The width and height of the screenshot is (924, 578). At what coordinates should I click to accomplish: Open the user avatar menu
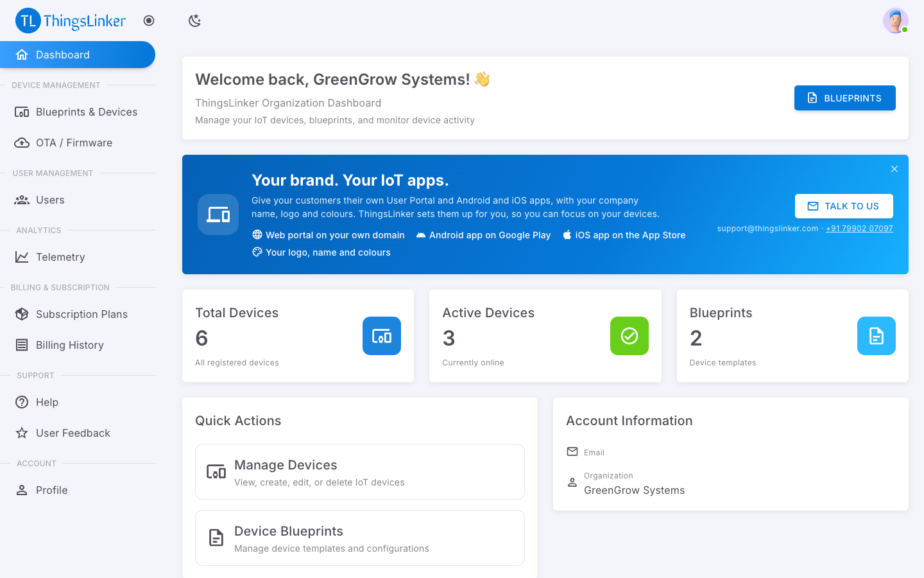click(x=895, y=21)
